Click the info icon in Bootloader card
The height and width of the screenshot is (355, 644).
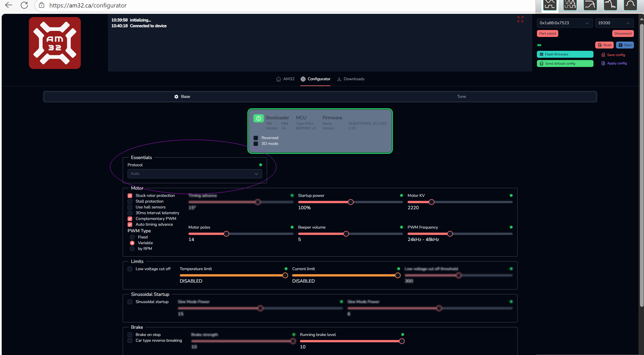258,118
